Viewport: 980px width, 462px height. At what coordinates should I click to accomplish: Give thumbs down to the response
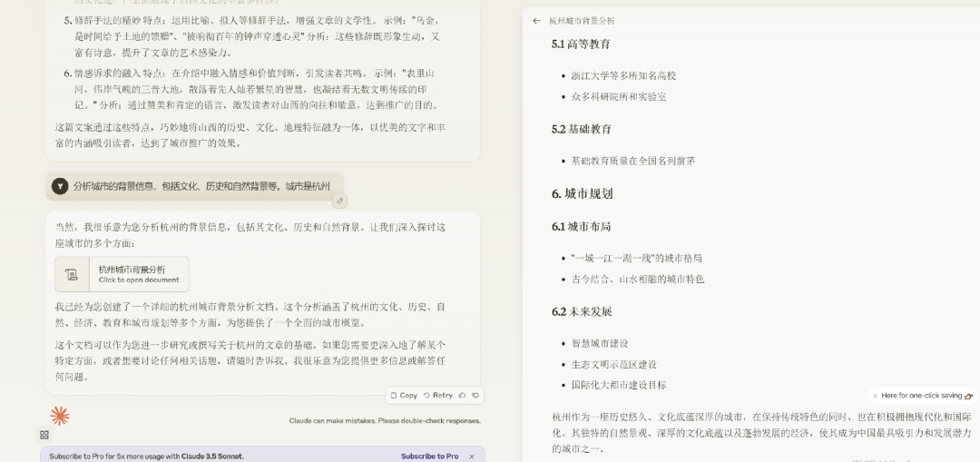click(x=475, y=395)
